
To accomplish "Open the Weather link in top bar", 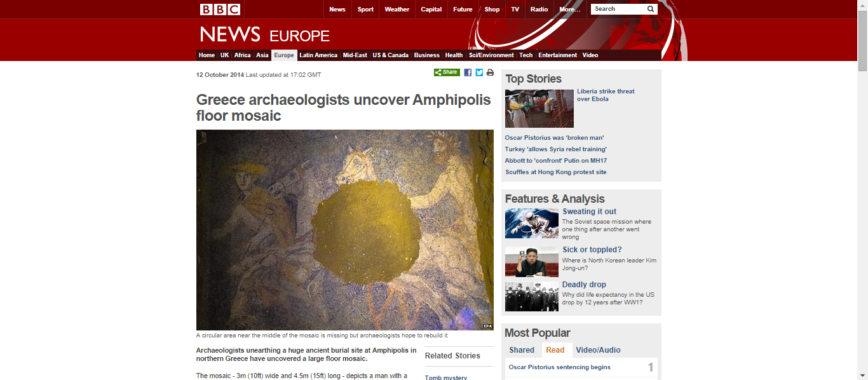I will [397, 10].
